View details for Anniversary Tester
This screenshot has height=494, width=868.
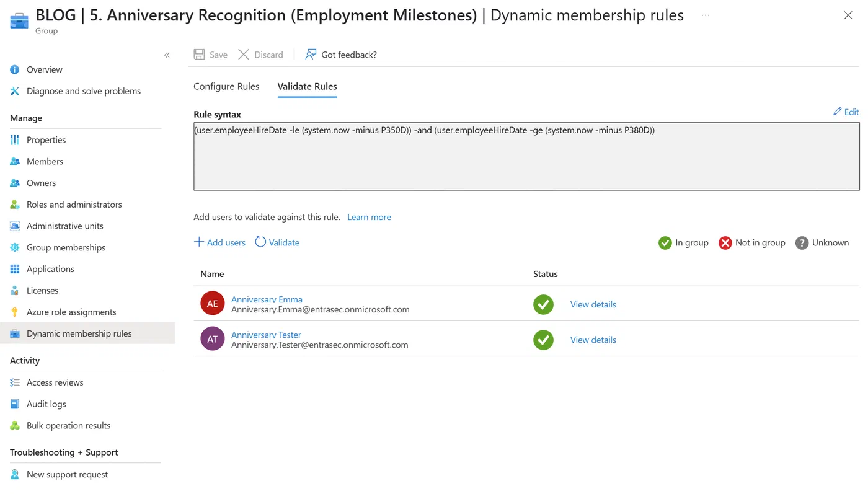tap(593, 340)
